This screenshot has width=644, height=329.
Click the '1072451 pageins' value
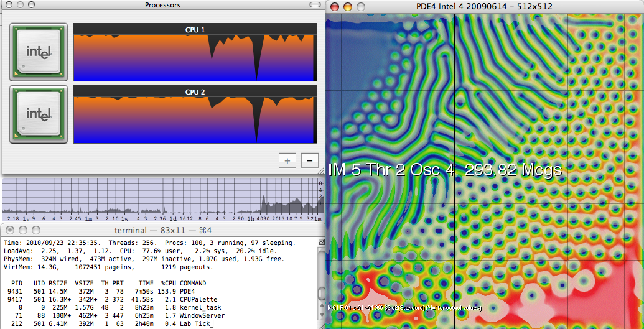(103, 267)
